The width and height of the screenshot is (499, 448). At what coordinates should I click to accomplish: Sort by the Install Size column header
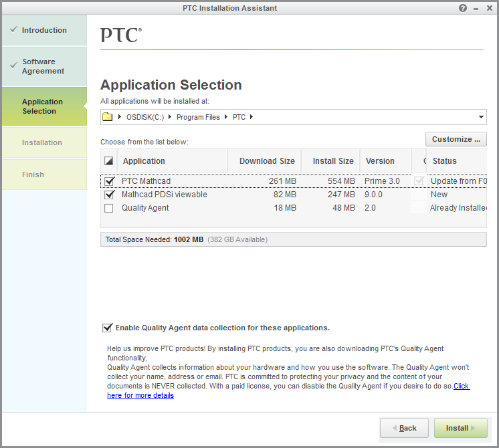(x=330, y=161)
